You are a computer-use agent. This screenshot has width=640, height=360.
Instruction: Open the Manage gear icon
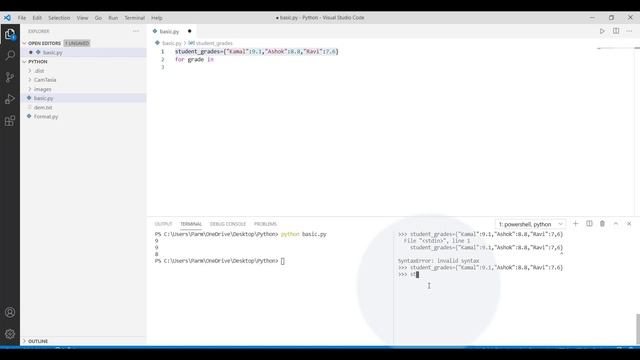(x=10, y=334)
